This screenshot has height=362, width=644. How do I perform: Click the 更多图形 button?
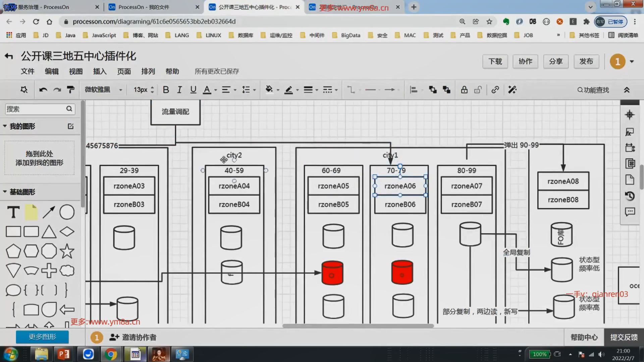(x=42, y=337)
